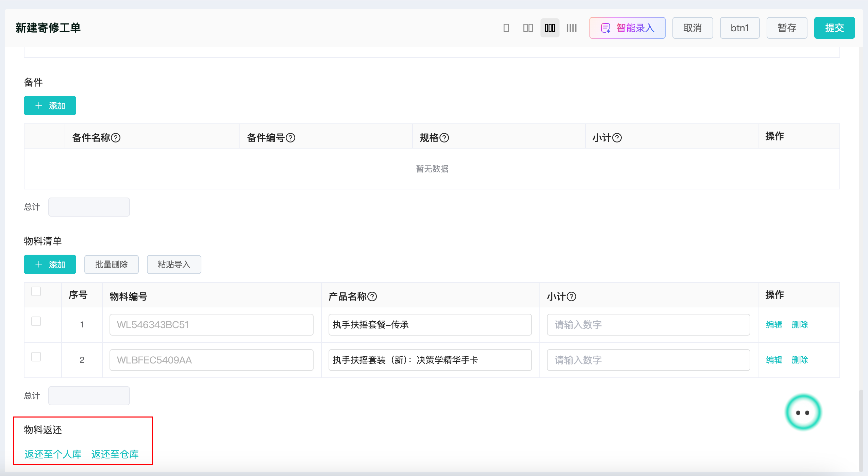Click material code field WLBFEC5409AA
This screenshot has width=868, height=476.
212,360
